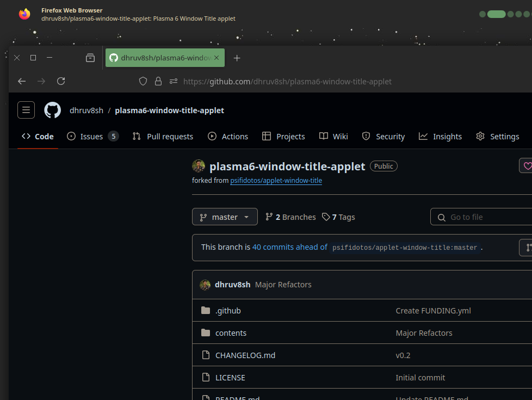
Task: Click the contribute pull request icon button
Action: pyautogui.click(x=527, y=247)
